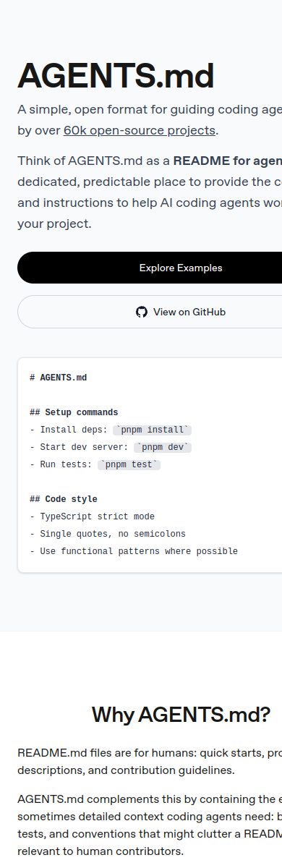Click the bold 'README for agents' text
The height and width of the screenshot is (868, 282).
point(227,161)
